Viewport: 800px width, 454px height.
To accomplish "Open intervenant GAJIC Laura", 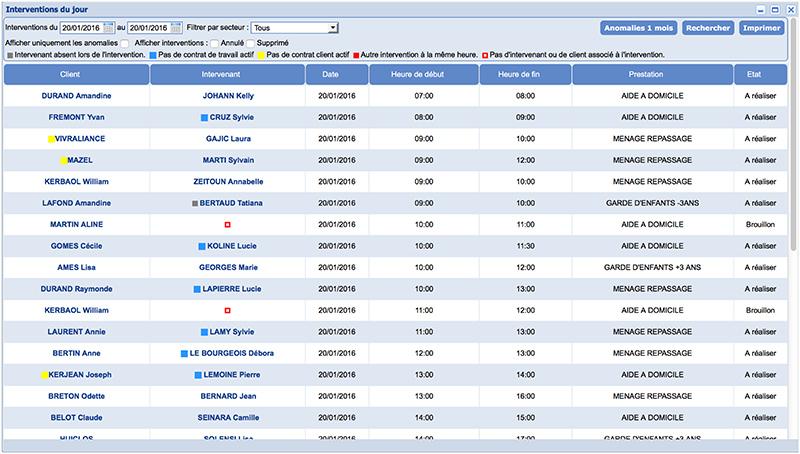I will [228, 139].
